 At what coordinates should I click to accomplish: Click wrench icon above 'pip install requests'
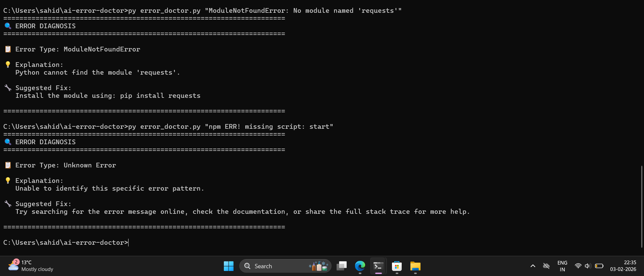tap(8, 88)
